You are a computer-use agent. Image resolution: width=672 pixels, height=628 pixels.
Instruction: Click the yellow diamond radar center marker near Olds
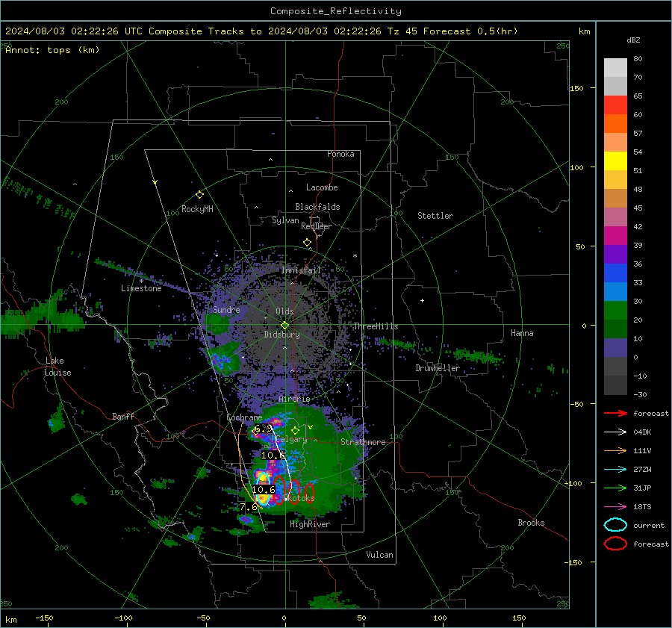(284, 325)
